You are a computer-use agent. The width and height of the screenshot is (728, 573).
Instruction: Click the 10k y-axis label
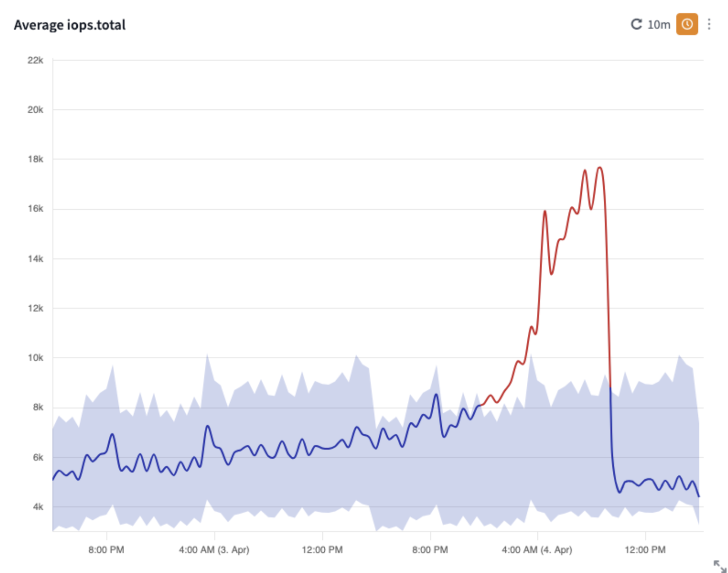(35, 358)
